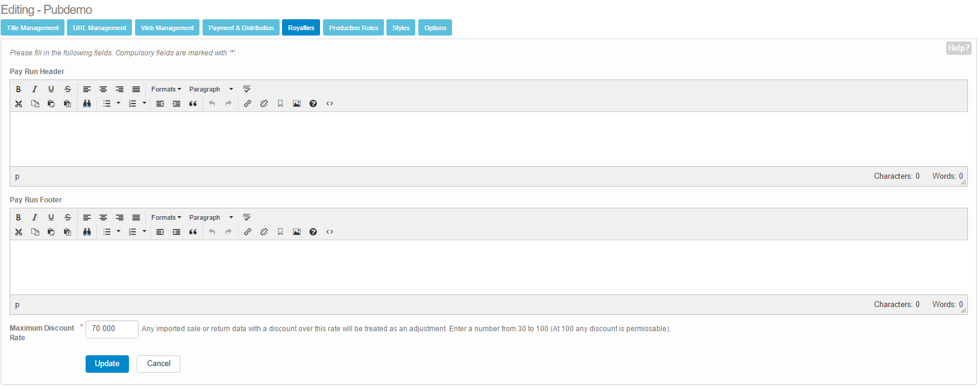Select the Royalties tab
Screen dimensions: 980x389
click(x=301, y=28)
